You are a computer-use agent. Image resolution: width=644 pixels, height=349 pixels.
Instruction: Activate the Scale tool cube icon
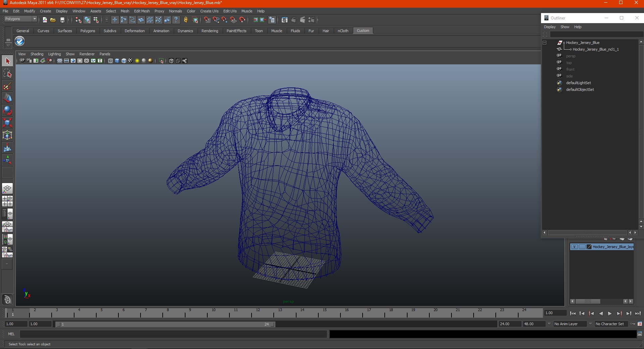click(7, 123)
